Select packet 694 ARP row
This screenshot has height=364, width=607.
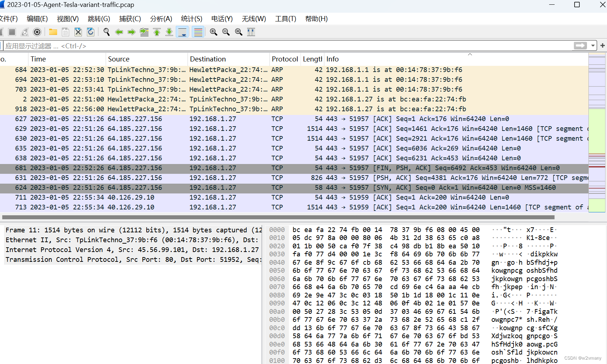click(294, 79)
